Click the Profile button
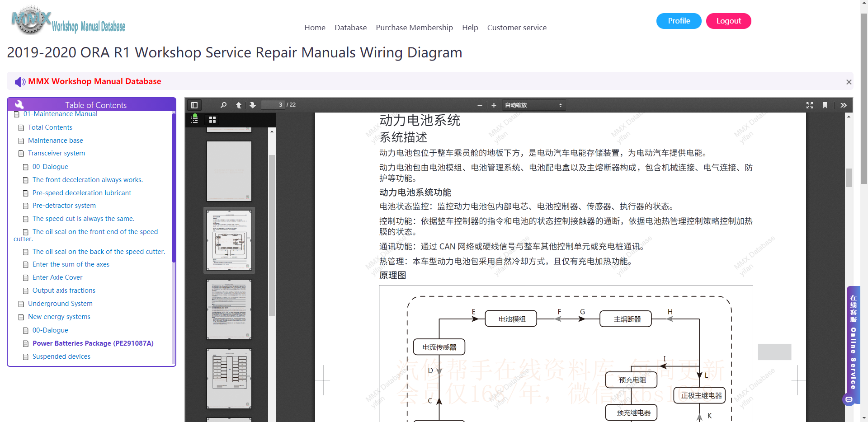868x422 pixels. (x=679, y=21)
